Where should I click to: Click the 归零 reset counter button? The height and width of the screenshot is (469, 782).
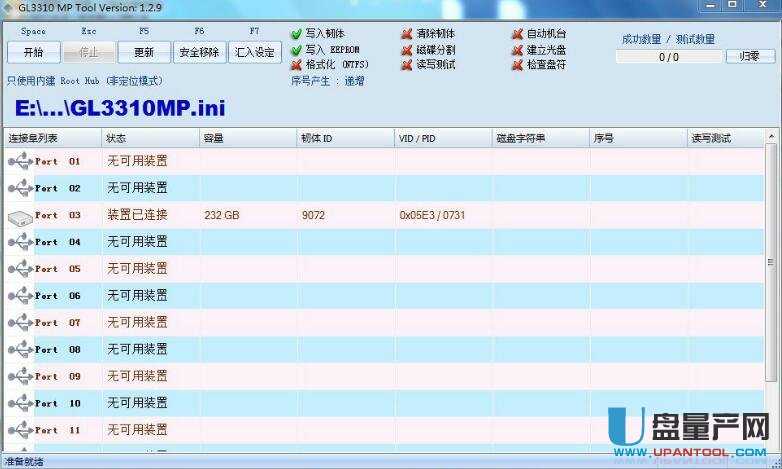coord(749,57)
